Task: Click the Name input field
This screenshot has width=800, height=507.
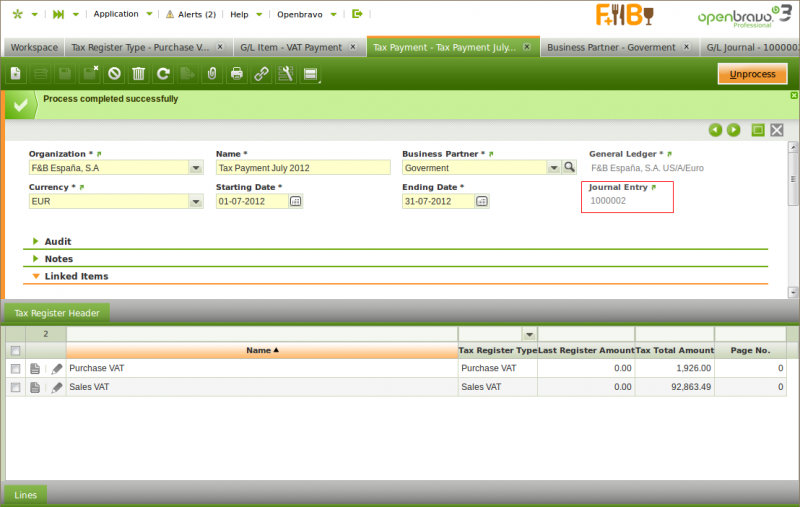Action: (302, 168)
